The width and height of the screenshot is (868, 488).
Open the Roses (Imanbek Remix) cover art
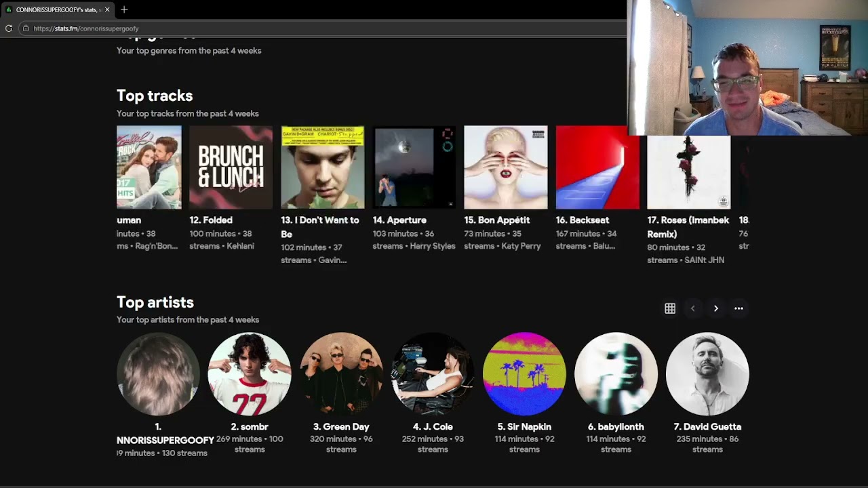(688, 172)
